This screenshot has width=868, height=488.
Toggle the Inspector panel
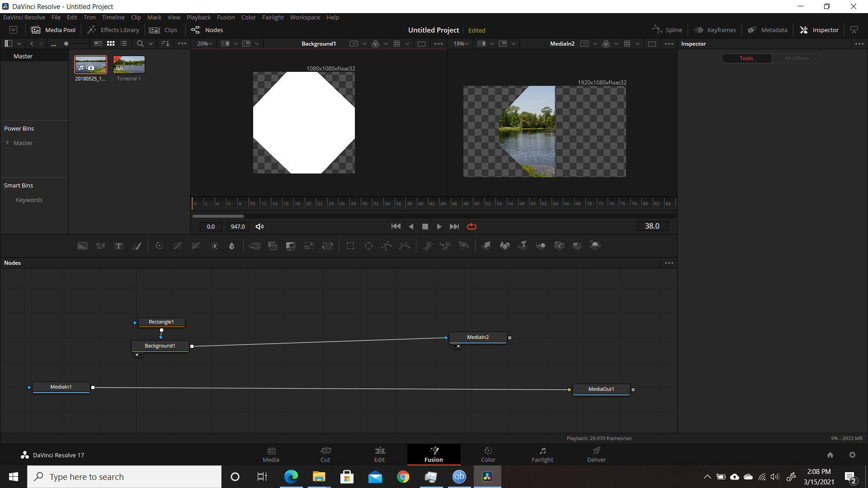click(x=819, y=30)
